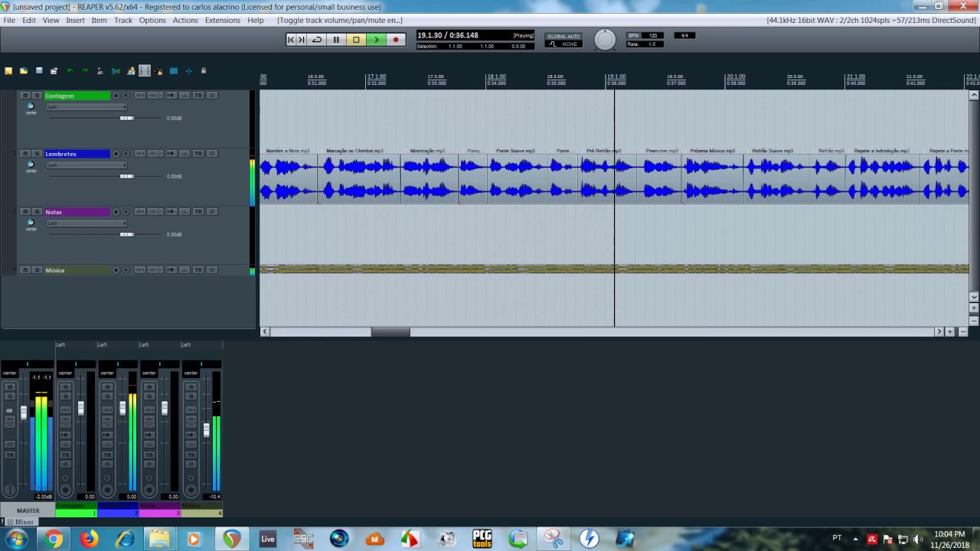Click the playback rate knob
Image resolution: width=980 pixels, height=551 pixels.
(605, 40)
